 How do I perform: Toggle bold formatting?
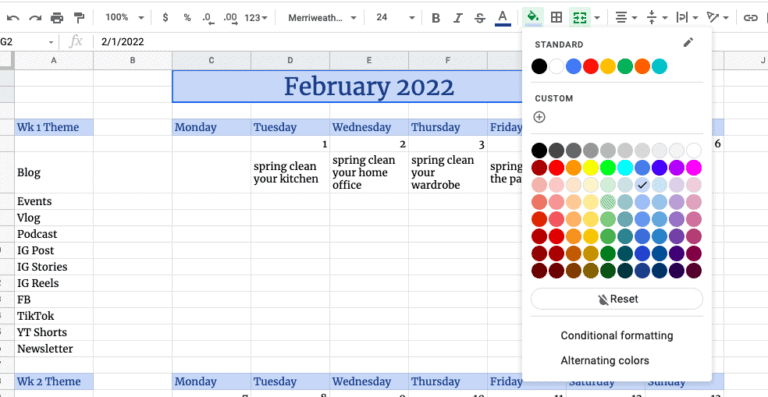tap(435, 18)
